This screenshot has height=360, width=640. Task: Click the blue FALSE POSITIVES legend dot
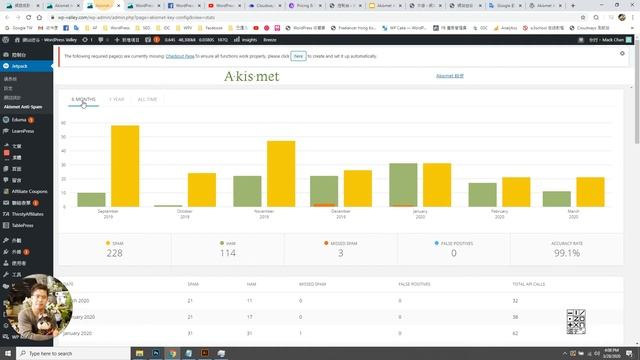click(437, 243)
